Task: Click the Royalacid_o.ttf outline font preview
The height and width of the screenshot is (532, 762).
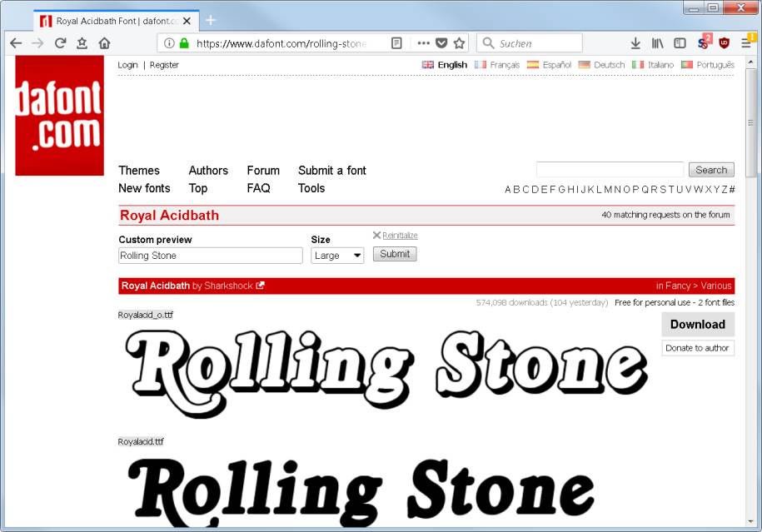Action: (386, 373)
